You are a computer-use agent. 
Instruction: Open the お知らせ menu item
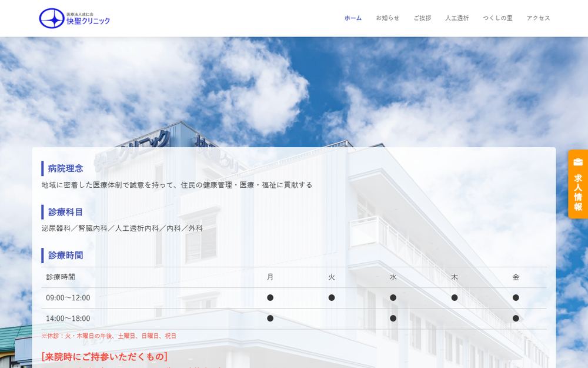click(387, 18)
